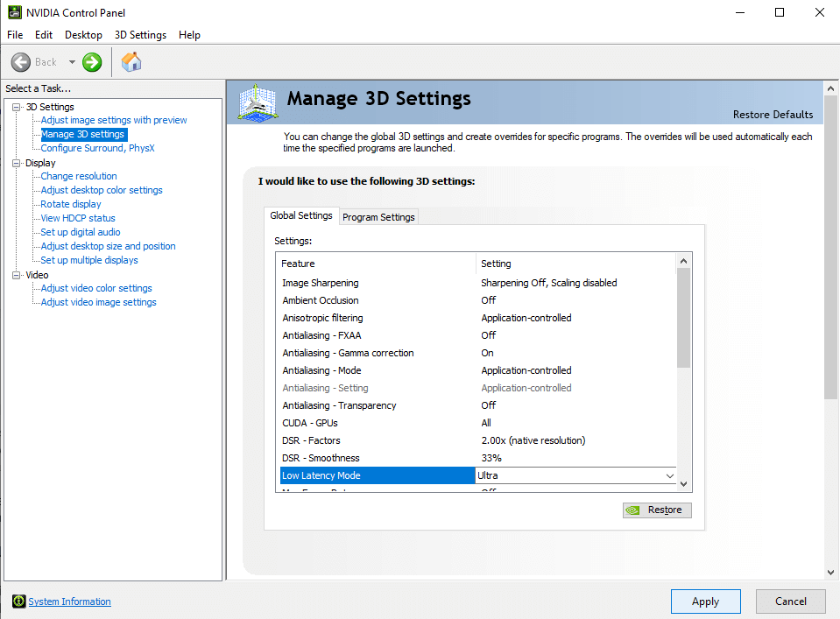Screen dimensions: 840x619
Task: Collapse the Display tree branch
Action: [x=14, y=162]
